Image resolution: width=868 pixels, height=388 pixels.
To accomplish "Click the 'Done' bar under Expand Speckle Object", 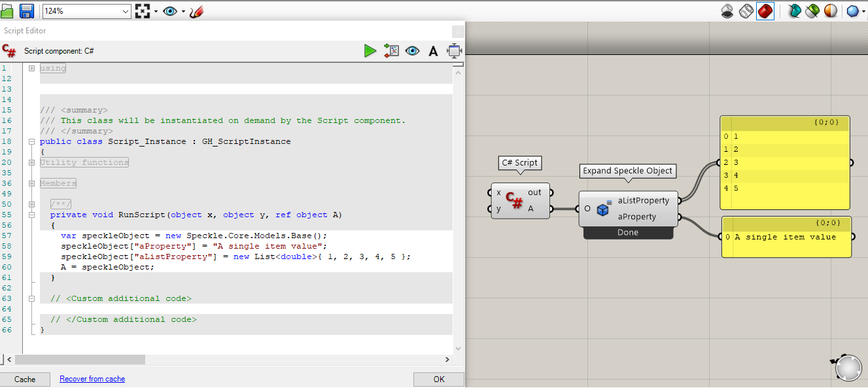I will [627, 233].
